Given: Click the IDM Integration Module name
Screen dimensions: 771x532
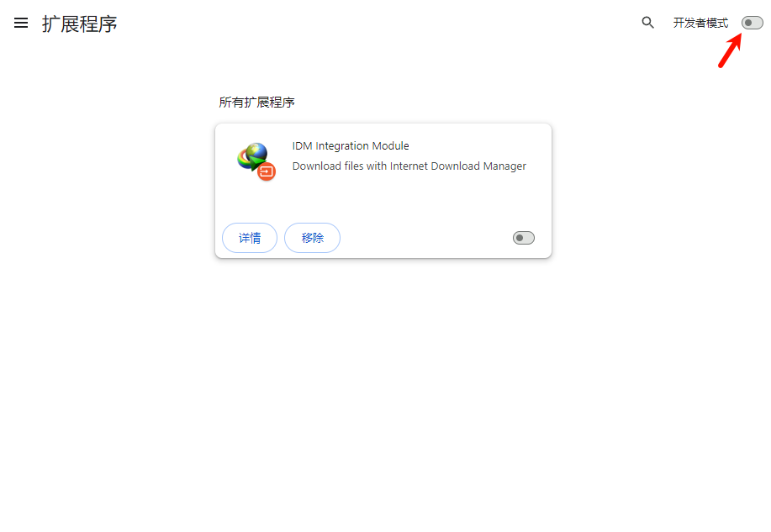Looking at the screenshot, I should click(351, 146).
